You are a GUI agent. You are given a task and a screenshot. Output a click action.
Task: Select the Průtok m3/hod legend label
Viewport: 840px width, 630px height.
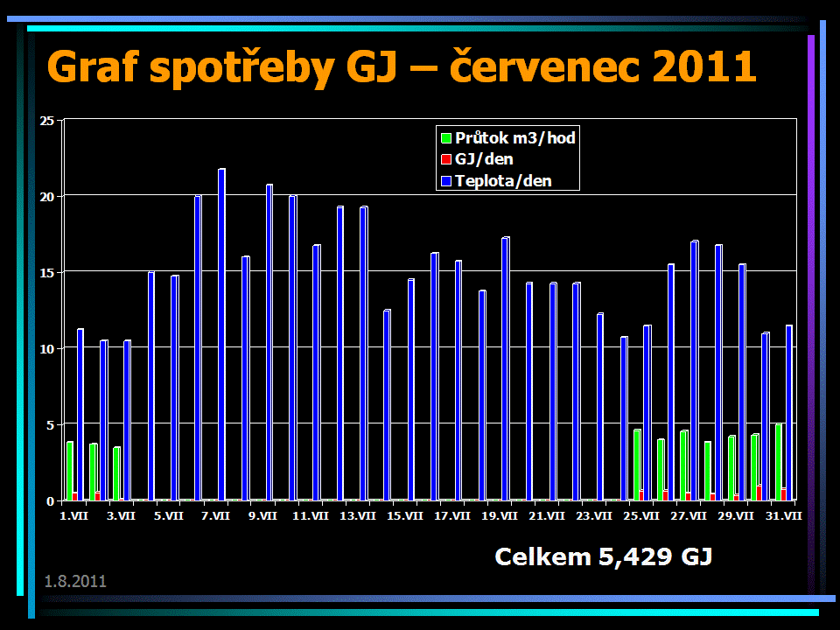(x=515, y=138)
